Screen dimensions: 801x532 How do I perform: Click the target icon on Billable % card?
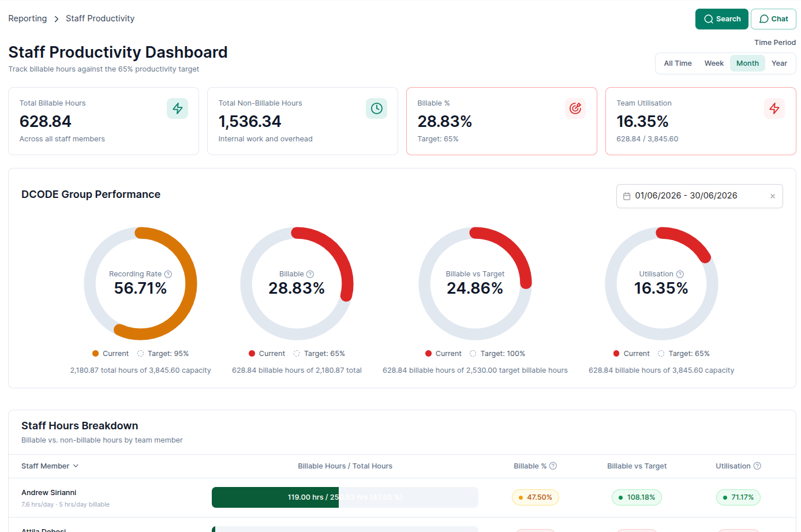pos(575,108)
